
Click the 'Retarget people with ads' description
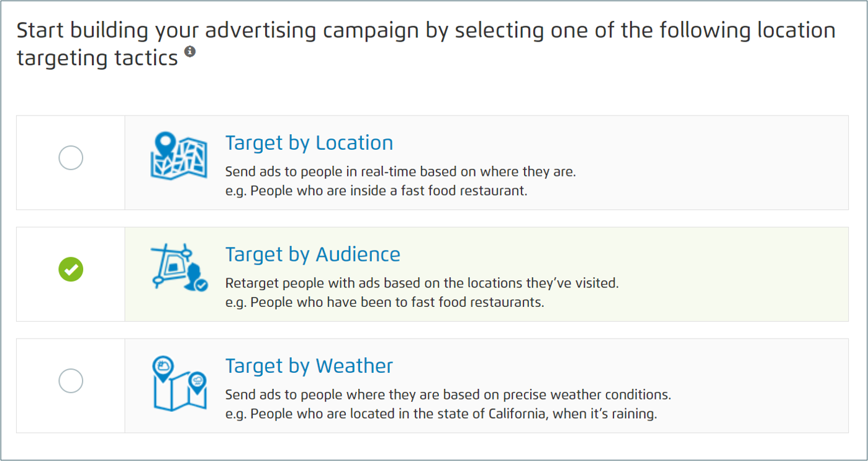[422, 283]
